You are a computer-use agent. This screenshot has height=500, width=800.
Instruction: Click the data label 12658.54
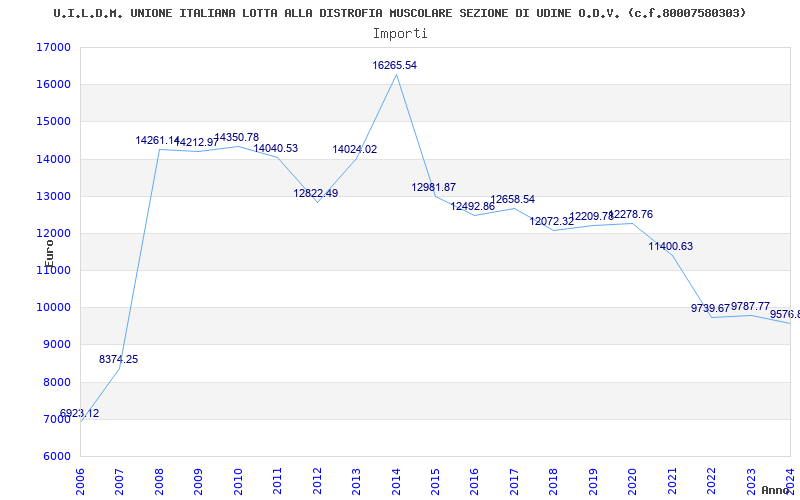(512, 199)
